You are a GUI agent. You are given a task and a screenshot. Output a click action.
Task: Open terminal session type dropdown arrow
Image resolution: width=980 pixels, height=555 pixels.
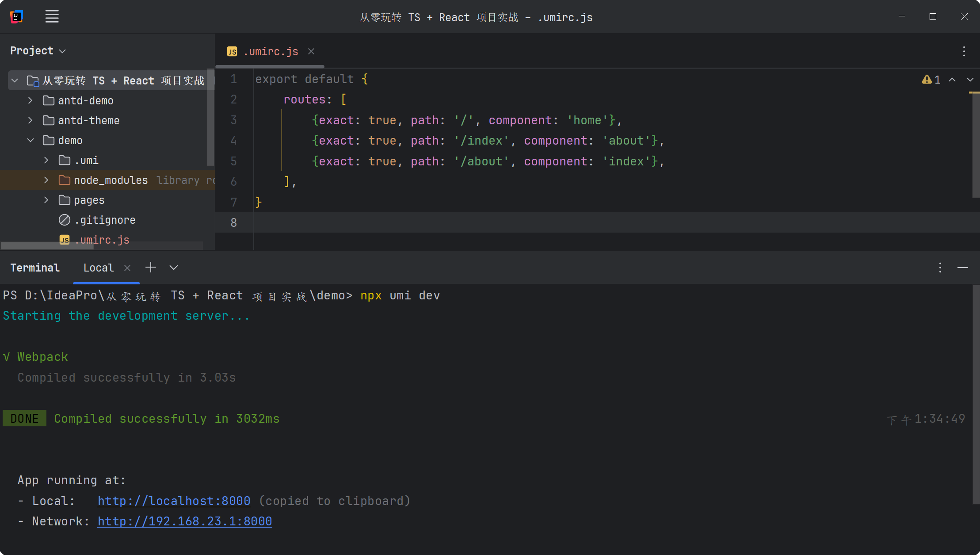pos(174,268)
